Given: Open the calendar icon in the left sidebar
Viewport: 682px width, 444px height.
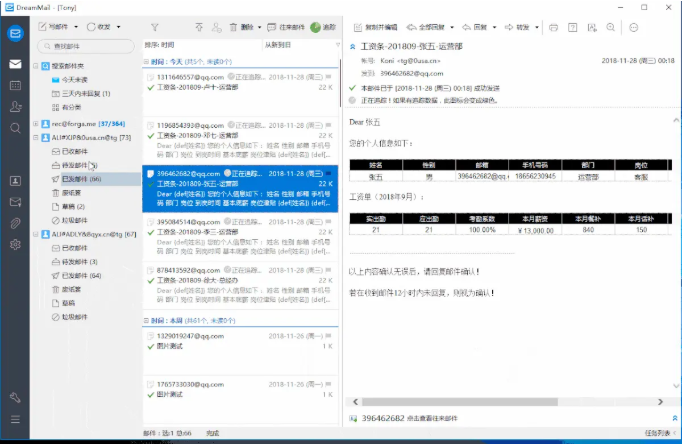Looking at the screenshot, I should pyautogui.click(x=15, y=85).
